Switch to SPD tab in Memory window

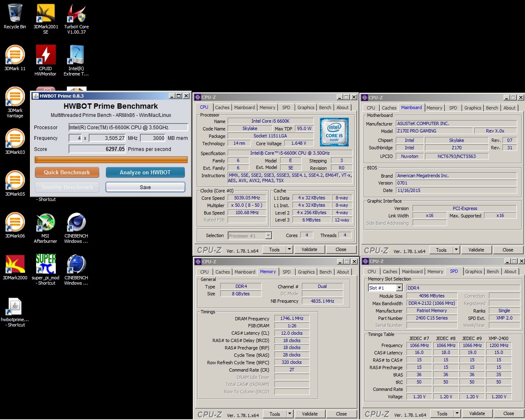[x=287, y=272]
